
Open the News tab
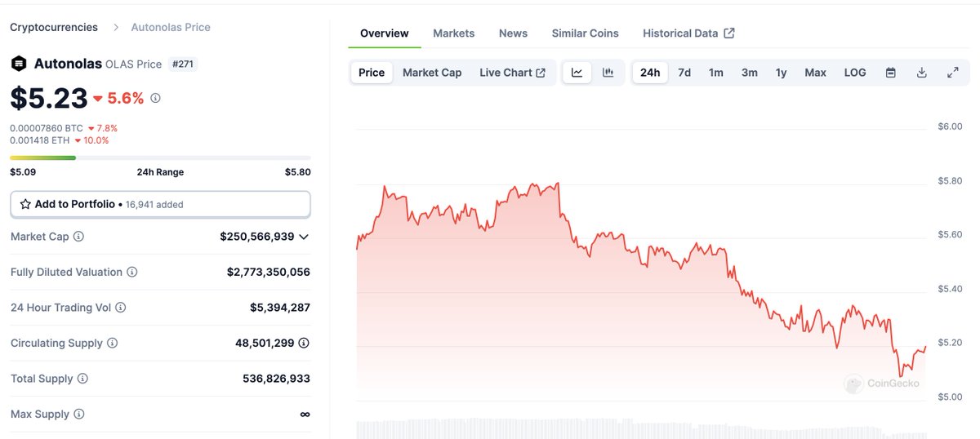point(513,33)
